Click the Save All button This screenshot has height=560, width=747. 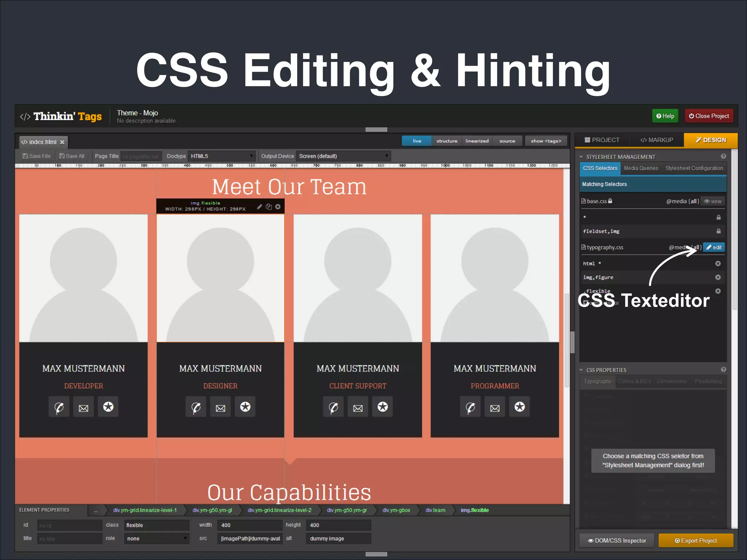pyautogui.click(x=72, y=156)
